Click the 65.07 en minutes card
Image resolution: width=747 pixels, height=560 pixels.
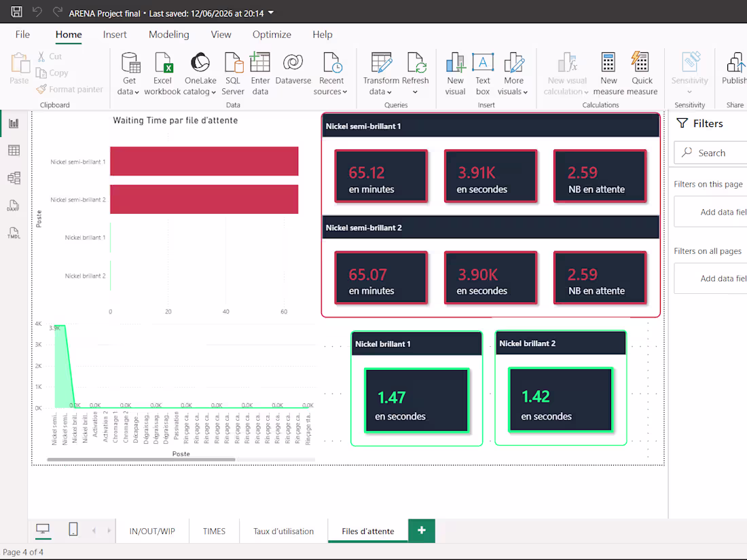tap(381, 278)
